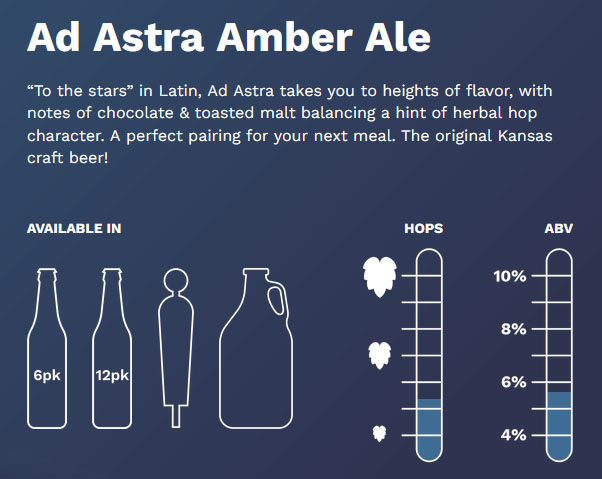This screenshot has width=602, height=479.
Task: Click the 4% ABV scale label
Action: click(x=513, y=435)
